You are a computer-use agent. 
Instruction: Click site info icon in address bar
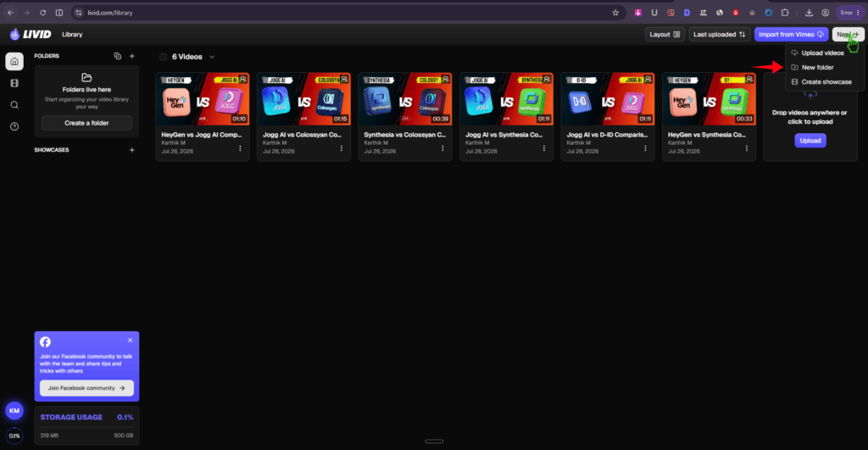(x=79, y=13)
